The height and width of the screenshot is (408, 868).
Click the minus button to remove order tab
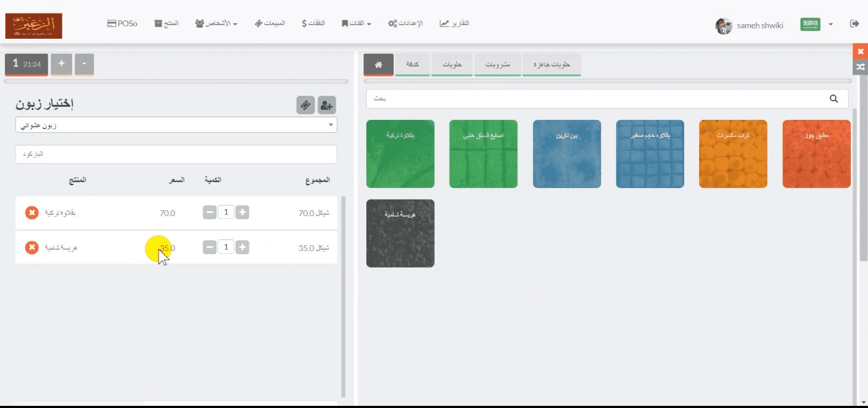[x=84, y=64]
